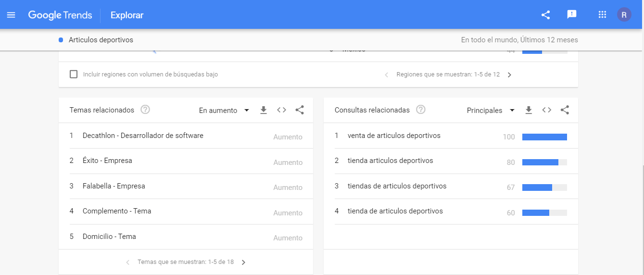
Task: Open topic Complemento - Tema
Action: coord(117,211)
